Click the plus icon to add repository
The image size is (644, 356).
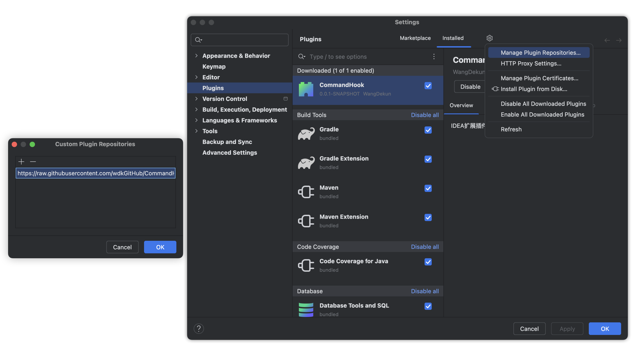click(x=21, y=162)
